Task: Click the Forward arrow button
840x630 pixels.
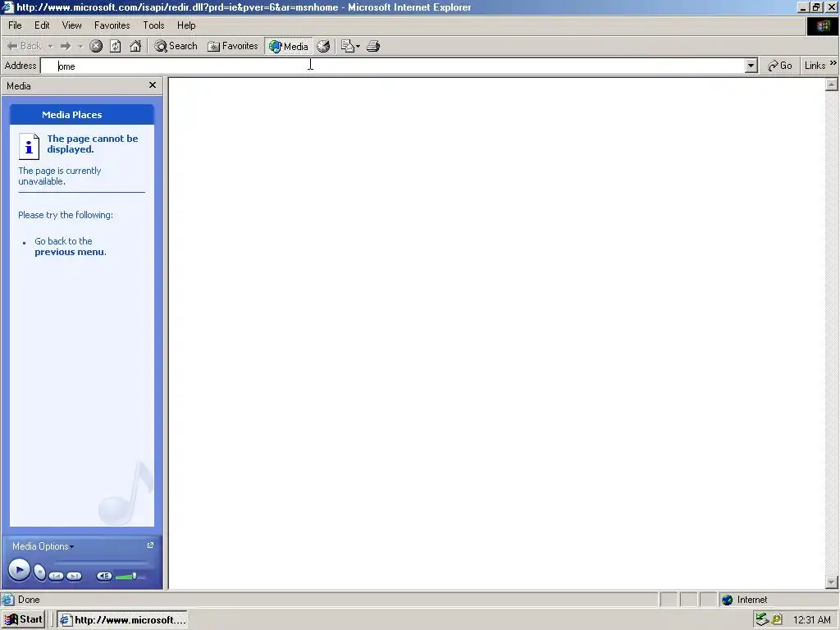Action: [x=66, y=46]
